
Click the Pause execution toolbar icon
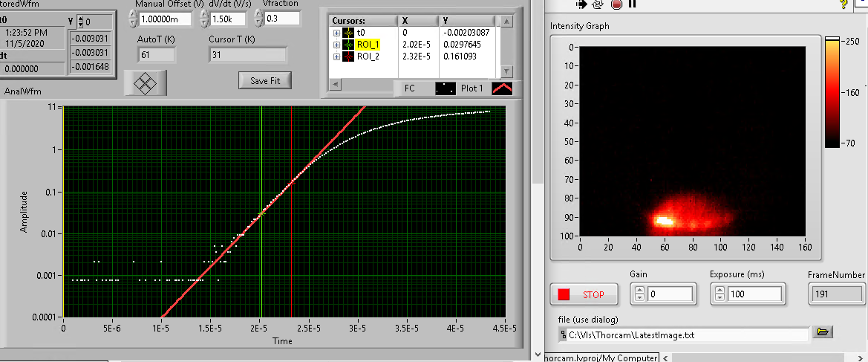[x=633, y=4]
